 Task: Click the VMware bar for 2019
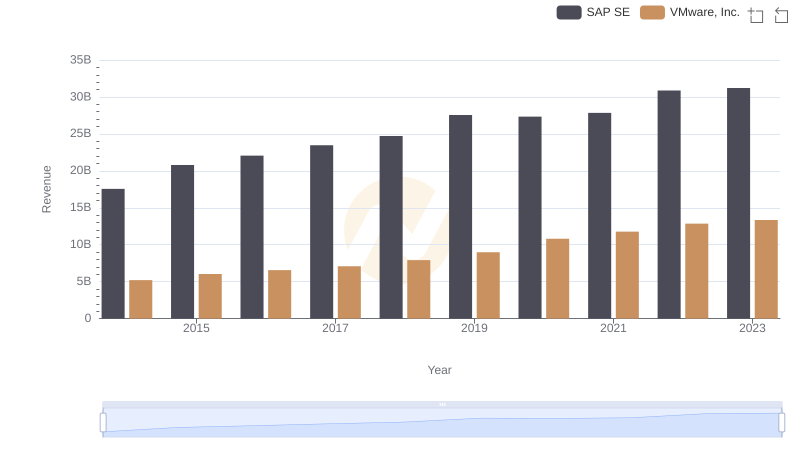(488, 286)
